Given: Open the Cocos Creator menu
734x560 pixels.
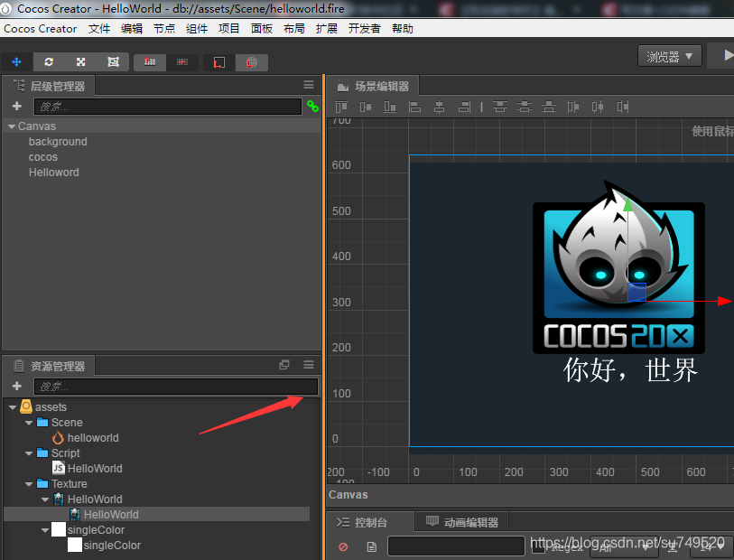Looking at the screenshot, I should 41,29.
